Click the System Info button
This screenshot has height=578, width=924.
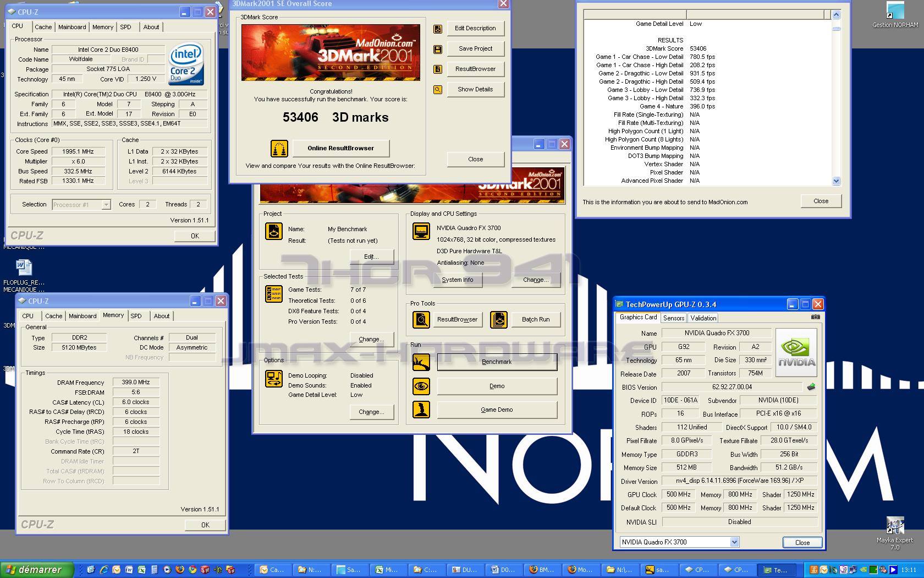[458, 280]
